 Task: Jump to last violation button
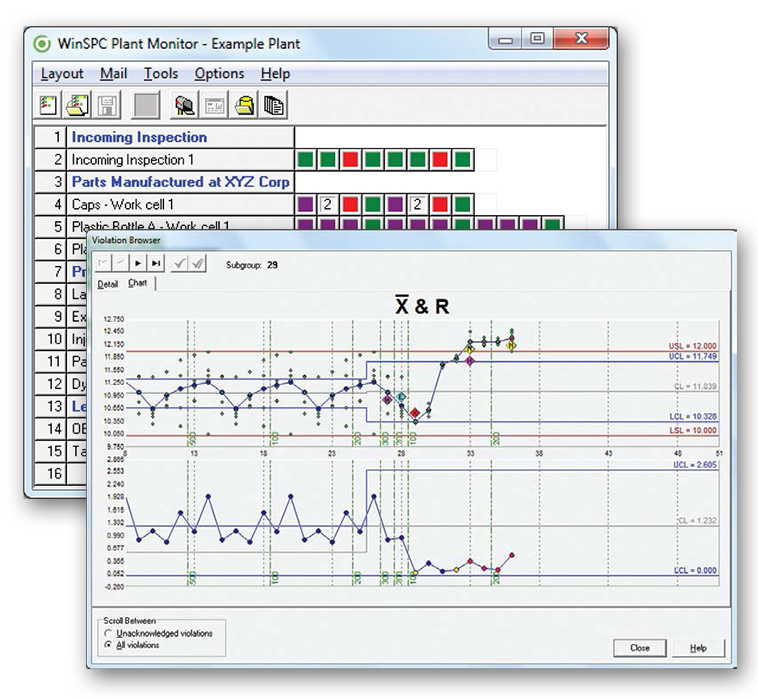pos(155,263)
